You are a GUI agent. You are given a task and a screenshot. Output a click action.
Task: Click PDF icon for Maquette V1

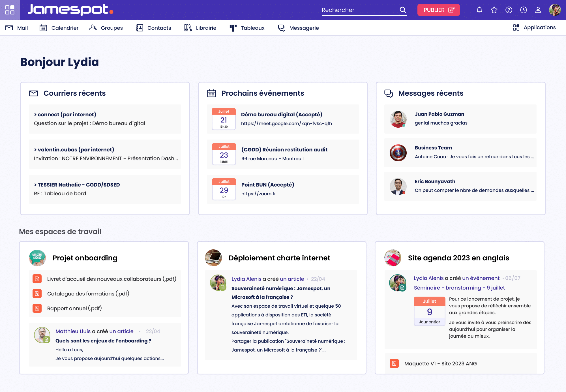click(394, 363)
